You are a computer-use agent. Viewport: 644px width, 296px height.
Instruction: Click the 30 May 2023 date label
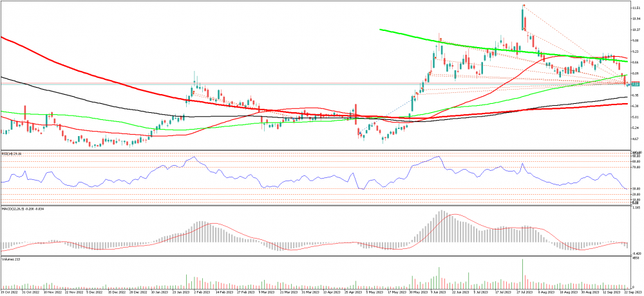[x=418, y=292]
